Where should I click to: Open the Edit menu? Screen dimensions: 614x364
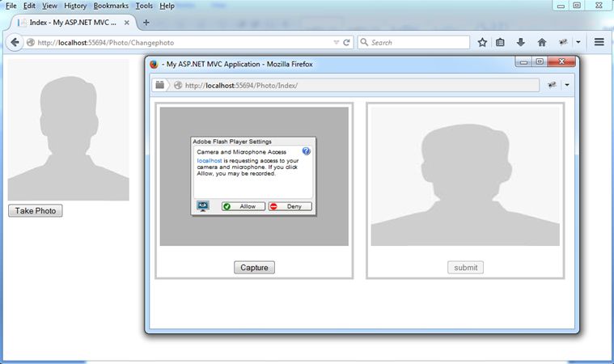[x=29, y=6]
